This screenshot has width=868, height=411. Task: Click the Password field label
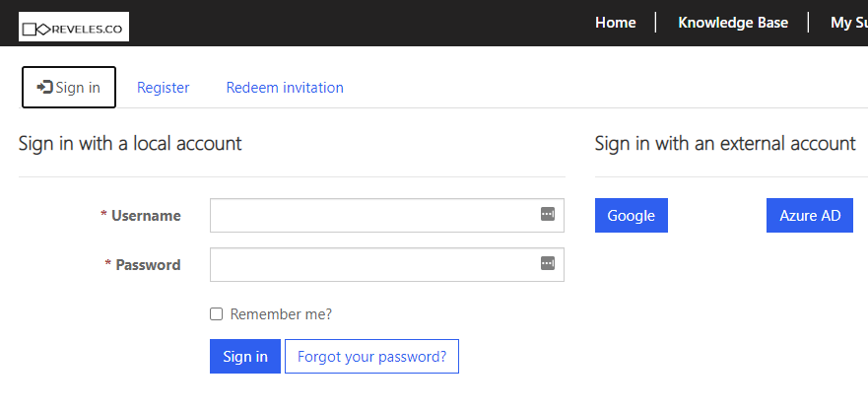(x=148, y=264)
